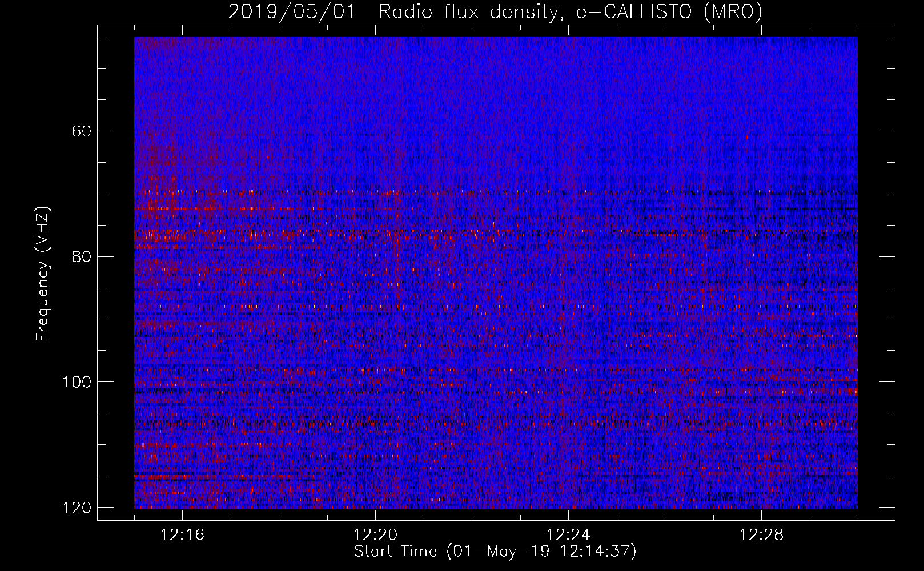The height and width of the screenshot is (571, 924).
Task: Click the 12:24 time tick label
Action: click(568, 535)
